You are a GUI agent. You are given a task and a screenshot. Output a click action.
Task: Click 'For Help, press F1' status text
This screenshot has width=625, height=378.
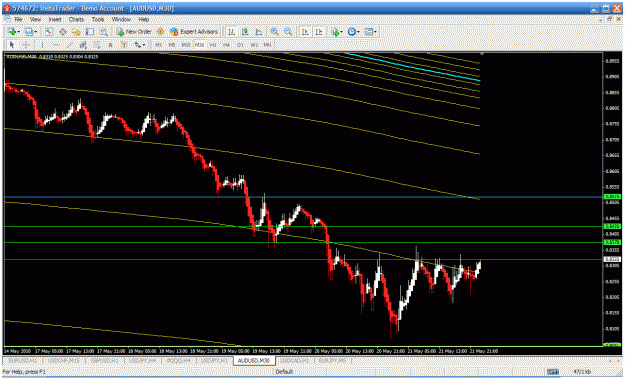(x=24, y=372)
